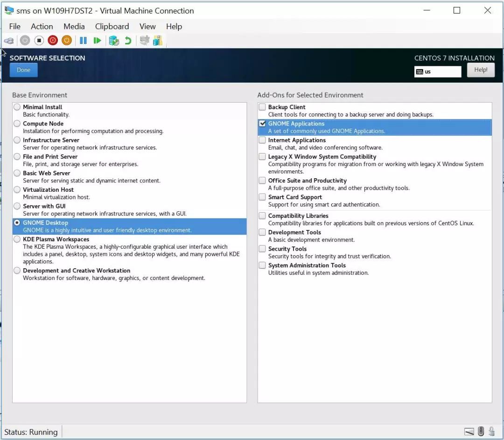Send Ctrl+Alt+Delete using the toolbar icon
Image resolution: width=504 pixels, height=440 pixels.
(x=9, y=41)
